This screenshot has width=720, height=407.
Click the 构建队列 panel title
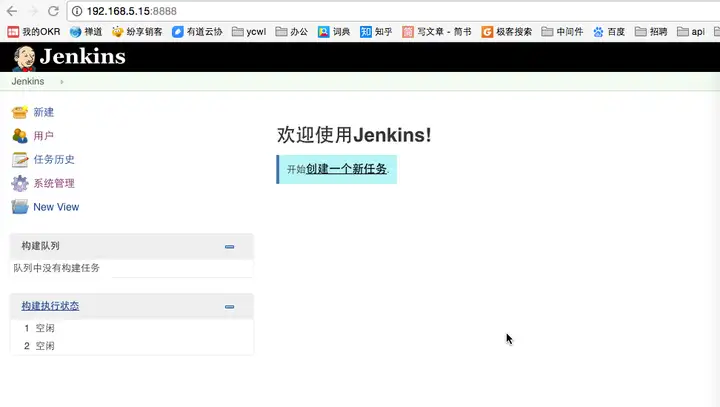click(40, 246)
